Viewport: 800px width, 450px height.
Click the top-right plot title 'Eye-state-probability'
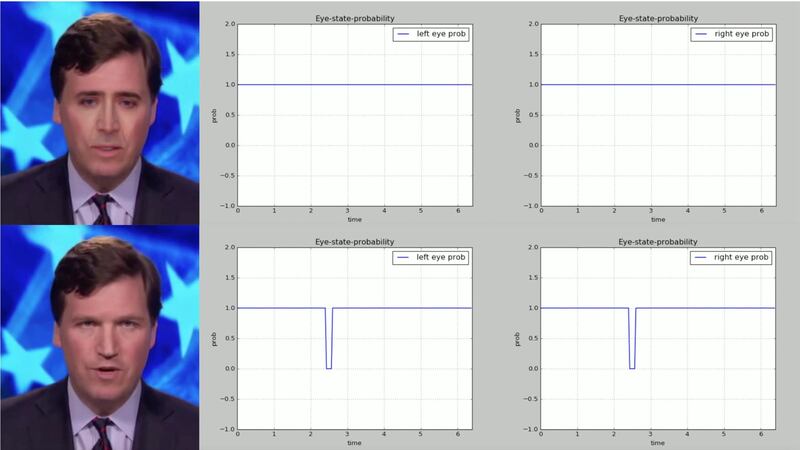(x=657, y=18)
